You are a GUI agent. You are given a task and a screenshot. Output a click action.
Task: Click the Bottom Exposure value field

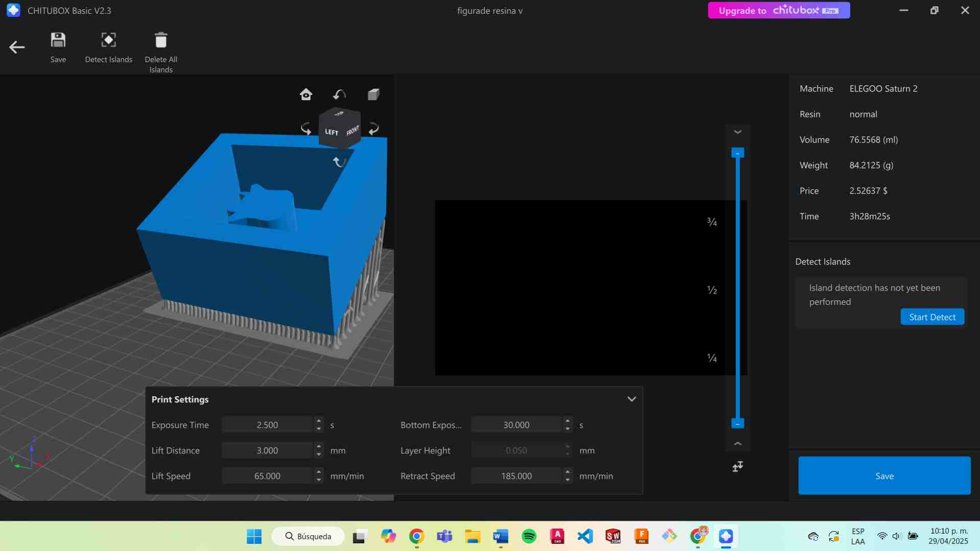[x=516, y=425]
